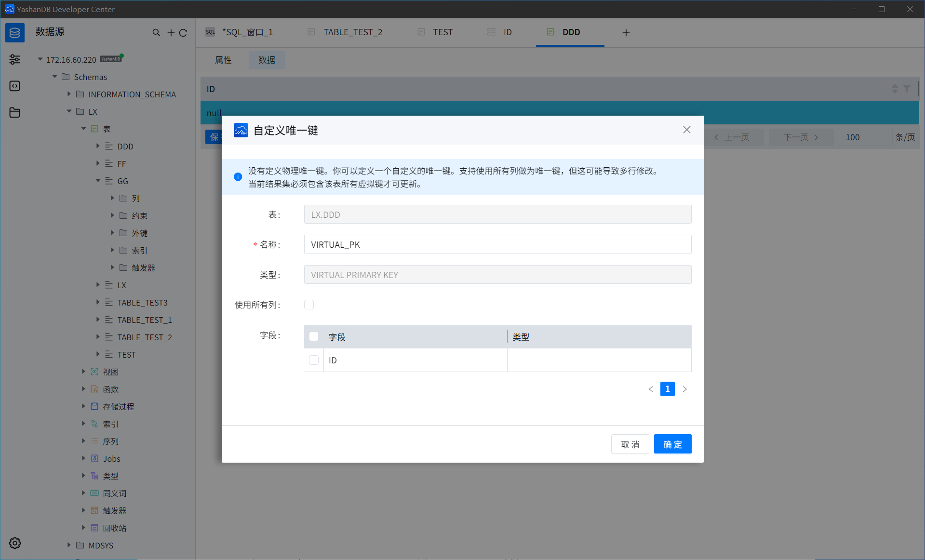Image resolution: width=925 pixels, height=560 pixels.
Task: Switch to the TABLE_TEST_2 tab
Action: [x=352, y=32]
